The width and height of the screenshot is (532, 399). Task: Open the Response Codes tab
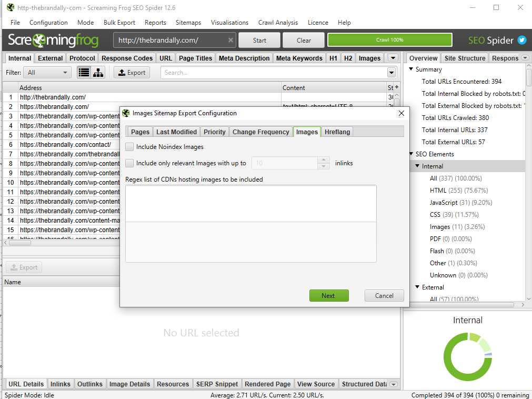coord(127,58)
